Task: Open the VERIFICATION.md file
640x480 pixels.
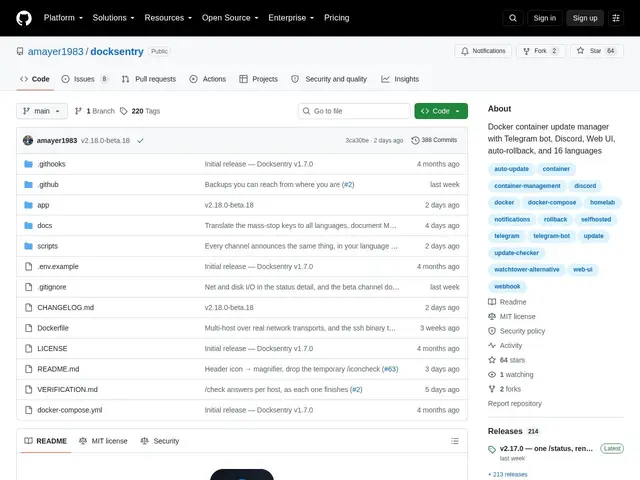Action: click(x=67, y=389)
